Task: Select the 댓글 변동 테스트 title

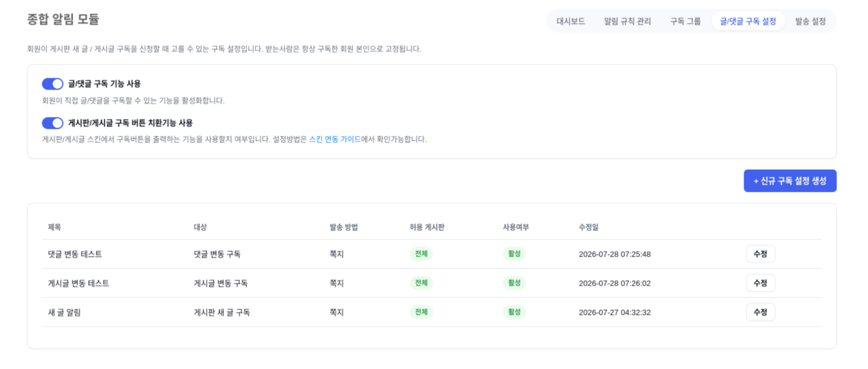Action: pos(75,254)
